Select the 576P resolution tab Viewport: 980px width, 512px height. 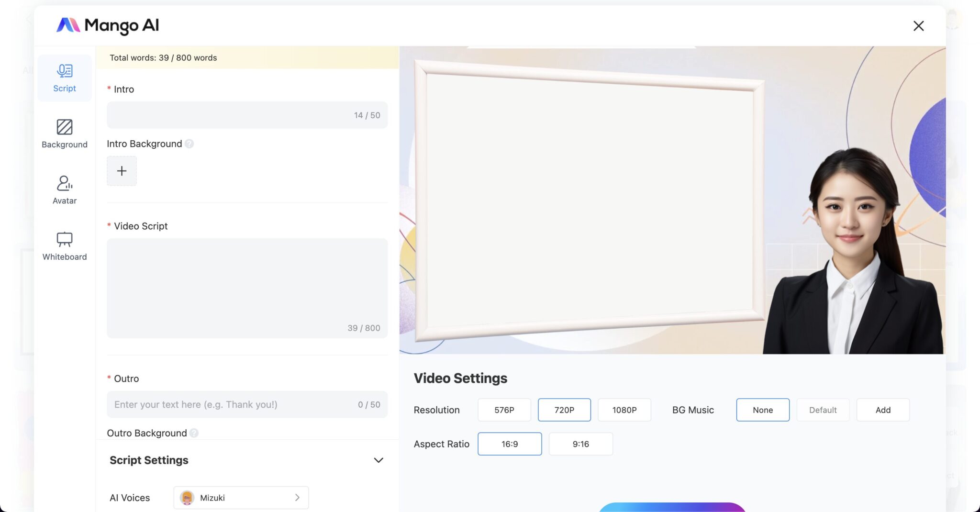pos(504,410)
